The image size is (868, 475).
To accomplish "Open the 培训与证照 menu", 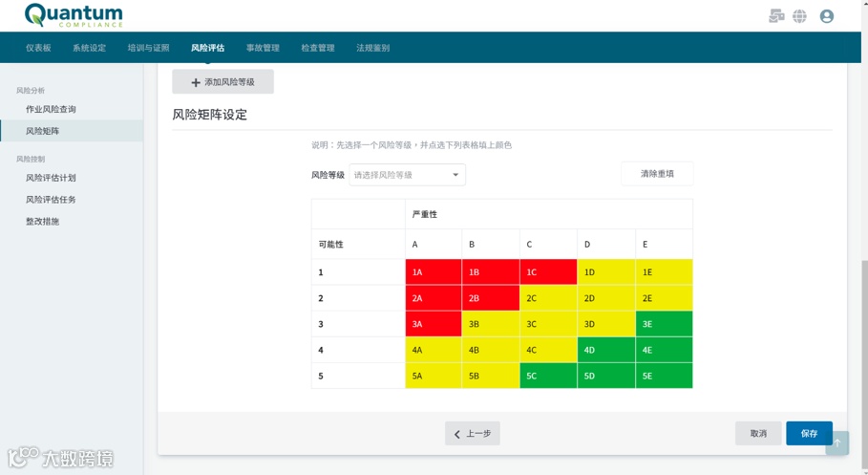I will 148,48.
